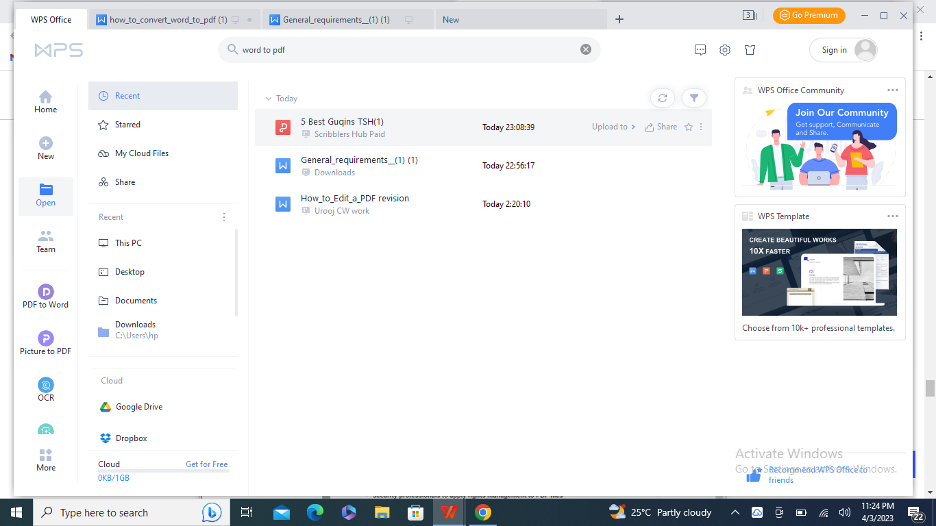936x526 pixels.
Task: Open Microsoft Edge from taskbar
Action: pyautogui.click(x=315, y=512)
